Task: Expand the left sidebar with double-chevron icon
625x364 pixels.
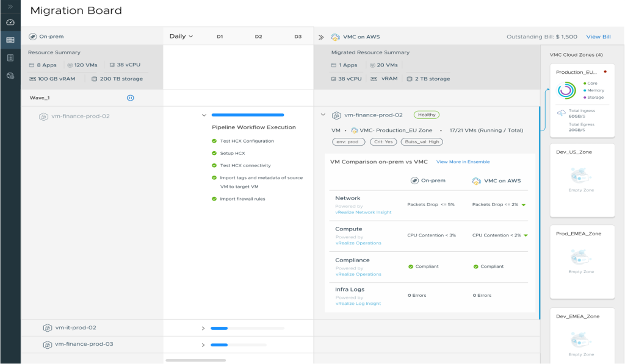Action: tap(10, 6)
